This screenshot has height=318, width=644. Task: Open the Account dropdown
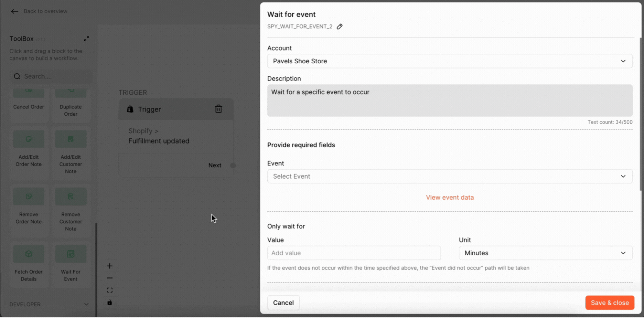pos(450,61)
